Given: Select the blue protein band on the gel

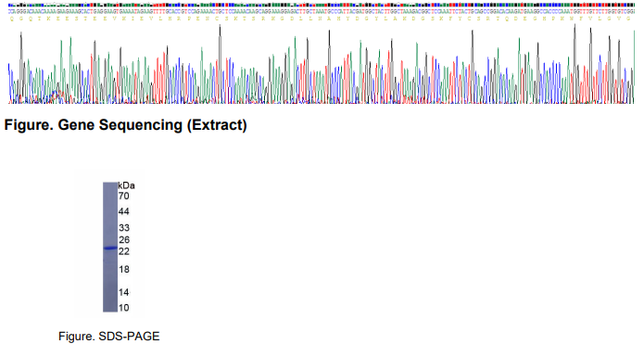Looking at the screenshot, I should (110, 248).
